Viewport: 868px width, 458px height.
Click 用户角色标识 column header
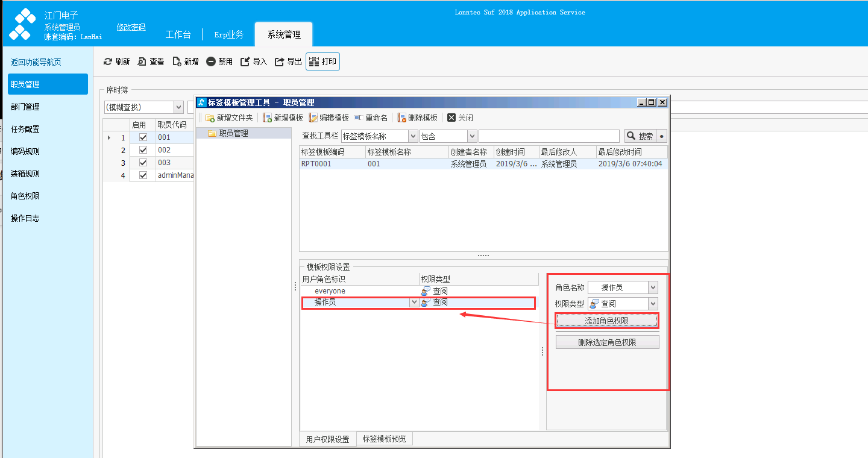[359, 279]
